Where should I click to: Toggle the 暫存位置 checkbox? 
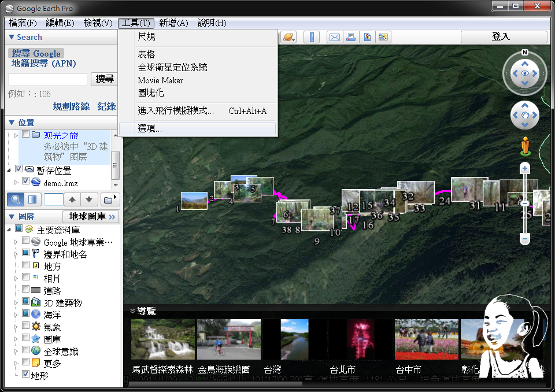click(18, 169)
